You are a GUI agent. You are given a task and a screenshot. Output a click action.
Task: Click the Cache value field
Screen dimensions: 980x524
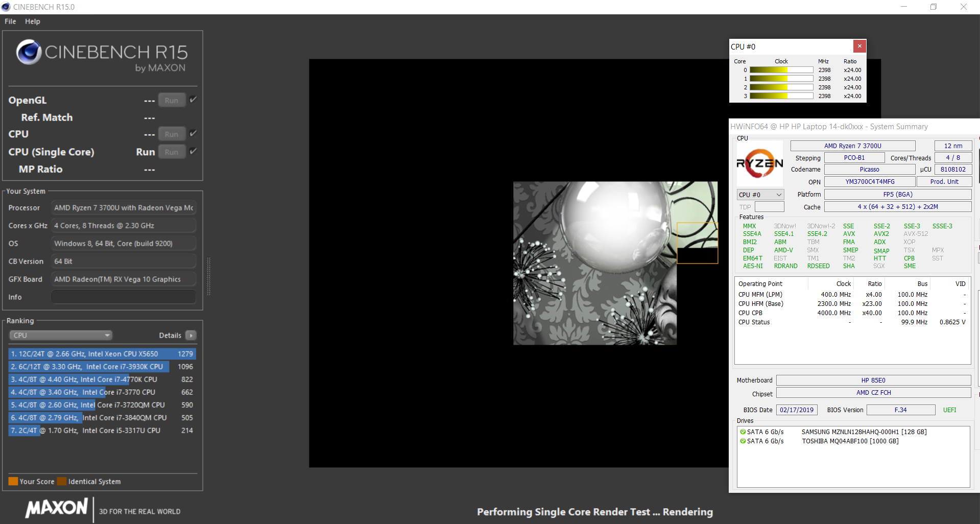tap(898, 207)
